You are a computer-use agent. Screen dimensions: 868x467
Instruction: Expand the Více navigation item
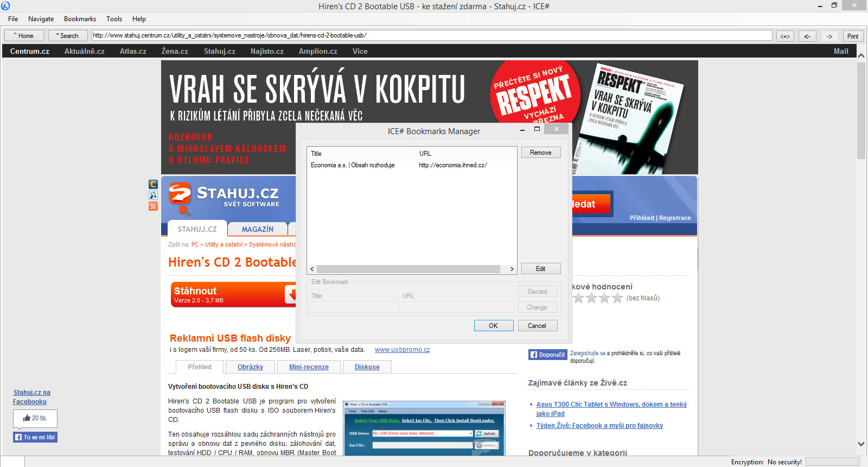[360, 52]
